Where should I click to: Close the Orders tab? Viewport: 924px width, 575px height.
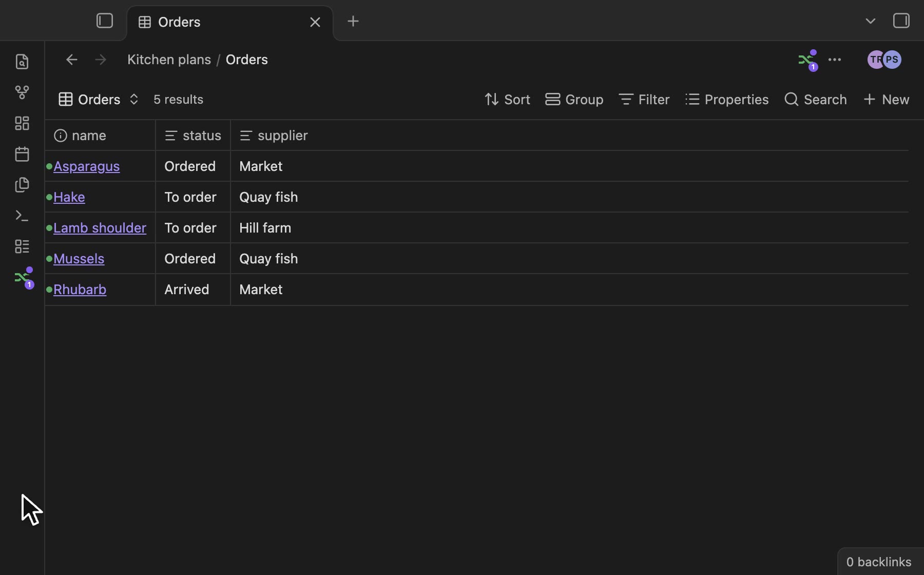315,22
